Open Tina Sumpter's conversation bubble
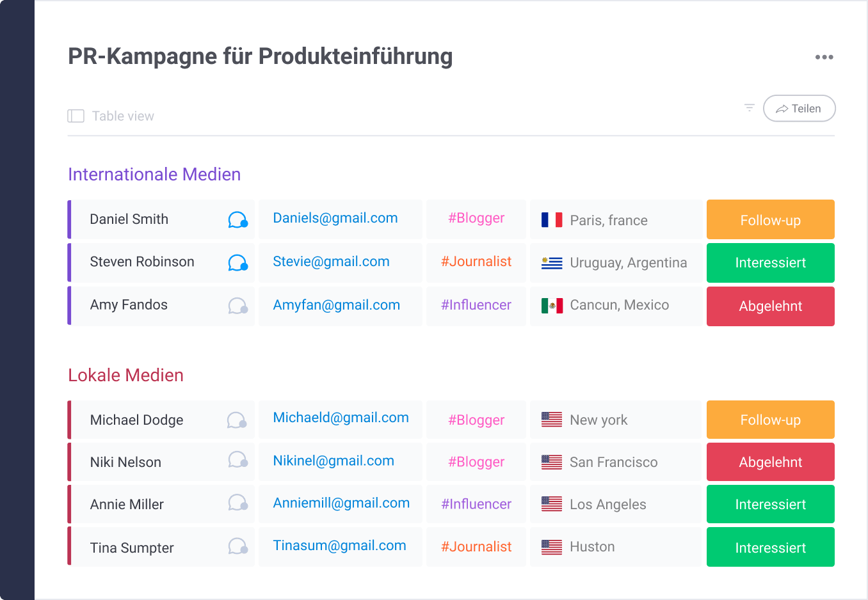 click(237, 546)
